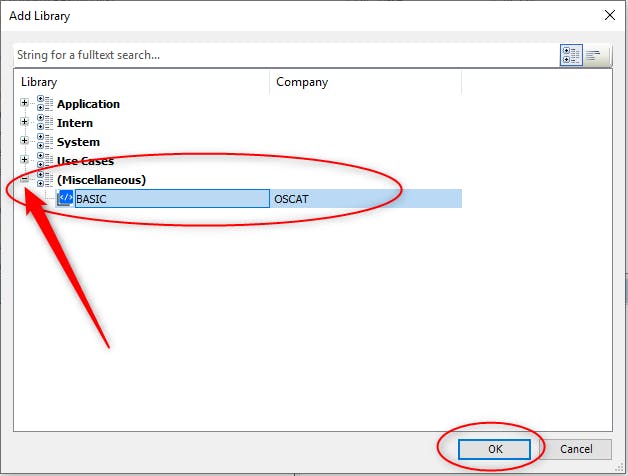The image size is (628, 476).
Task: Select the BASIC library entry
Action: click(172, 199)
